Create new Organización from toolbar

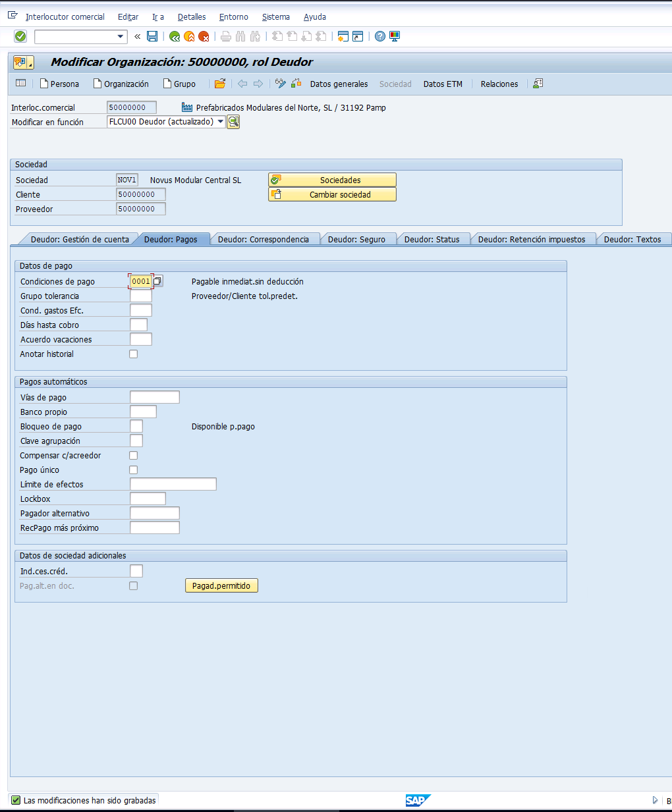tap(121, 84)
